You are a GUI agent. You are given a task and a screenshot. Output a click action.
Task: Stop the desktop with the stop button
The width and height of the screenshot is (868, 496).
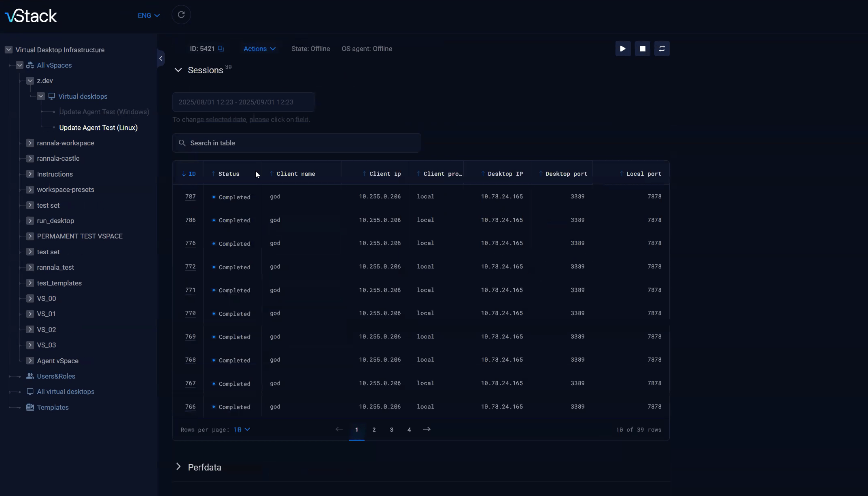pos(642,49)
